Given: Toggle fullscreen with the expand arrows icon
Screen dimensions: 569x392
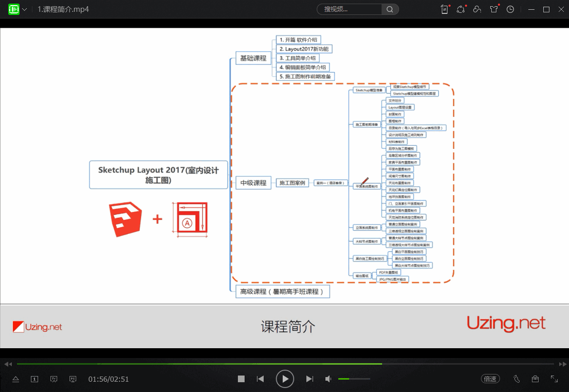Looking at the screenshot, I should [x=554, y=379].
